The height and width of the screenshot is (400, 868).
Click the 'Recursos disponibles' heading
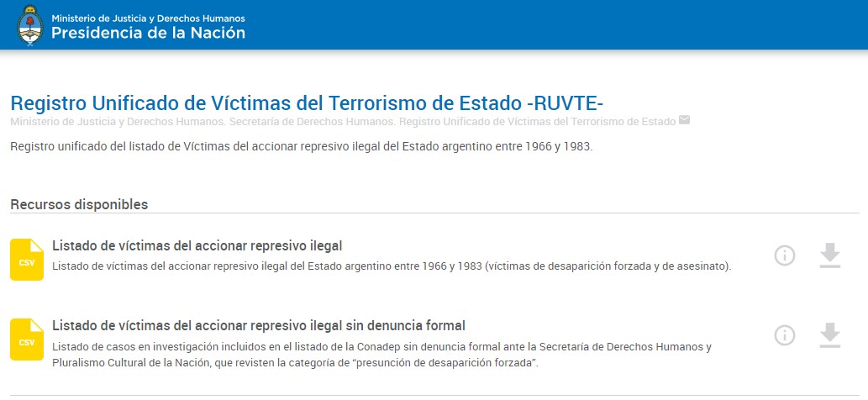pos(79,205)
